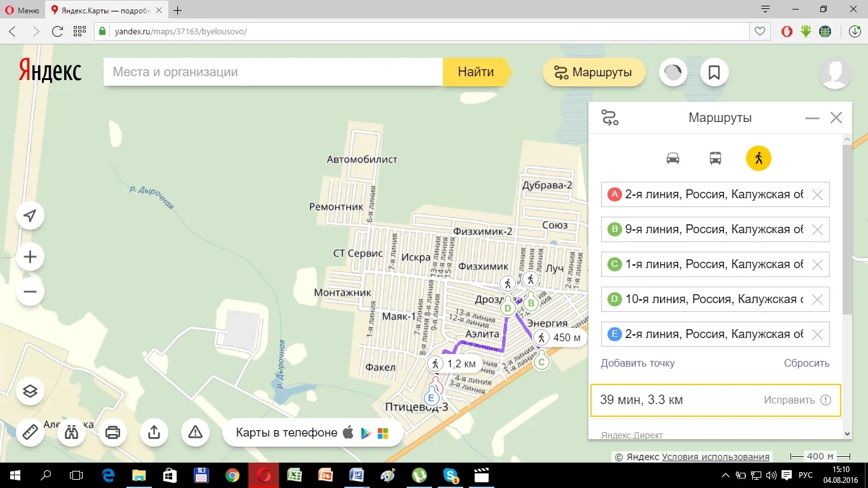Remove waypoint A with its X button
868x488 pixels.
tap(818, 195)
